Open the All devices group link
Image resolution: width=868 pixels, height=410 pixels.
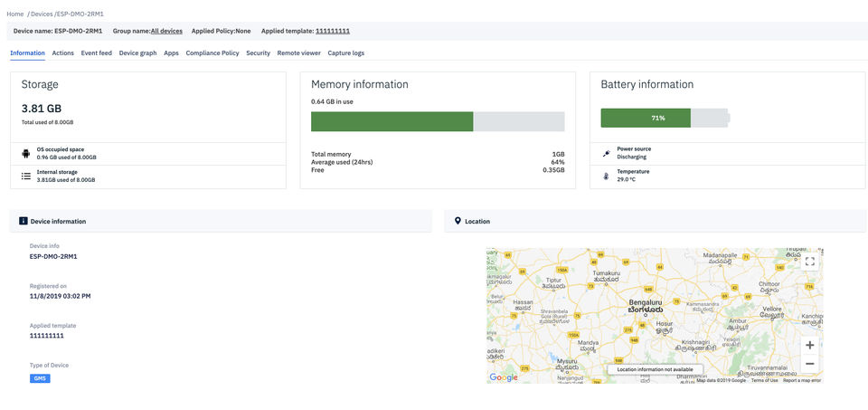click(167, 31)
